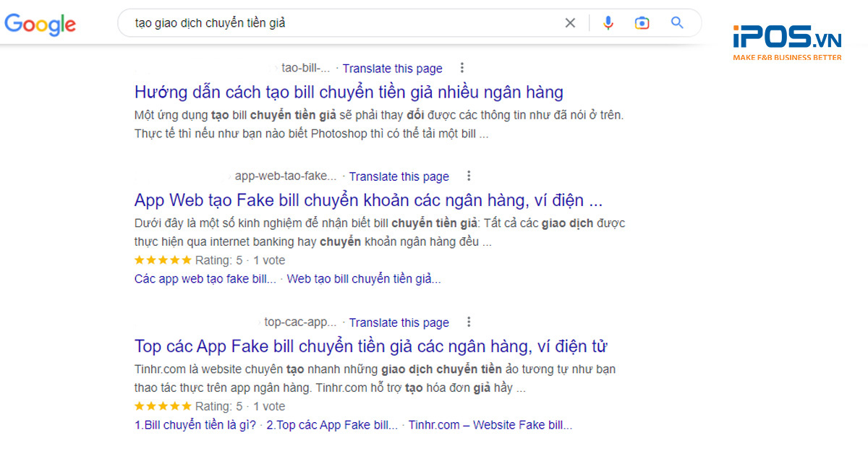The image size is (868, 454).
Task: Open search by image camera icon
Action: pyautogui.click(x=642, y=23)
